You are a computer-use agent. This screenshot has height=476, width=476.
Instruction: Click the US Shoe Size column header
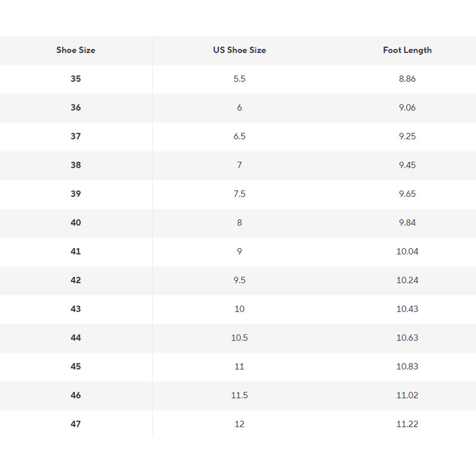(x=239, y=50)
